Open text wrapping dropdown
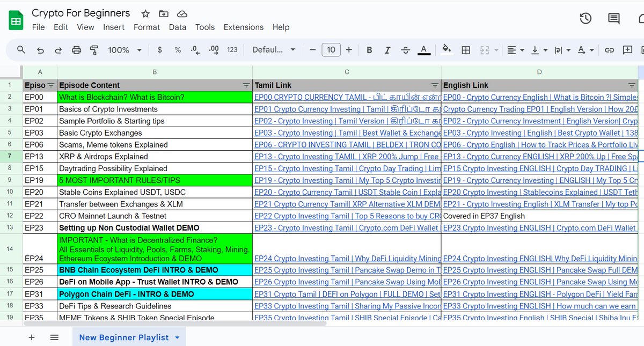Viewport: 644px width, 346px height. pyautogui.click(x=561, y=50)
